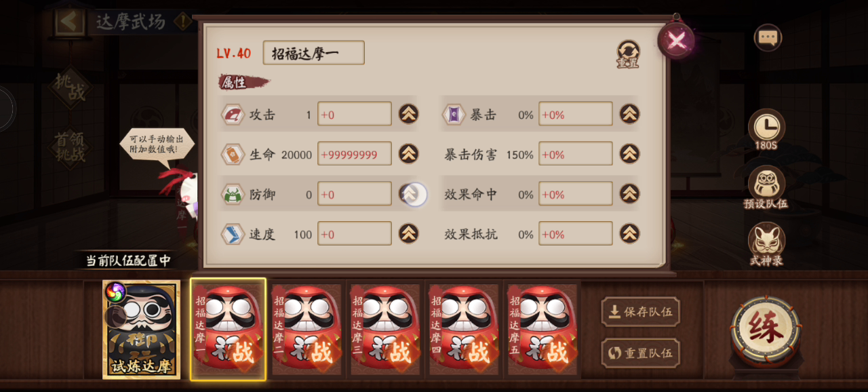Go back with the left arrow
Viewport: 868px width, 392px height.
69,21
